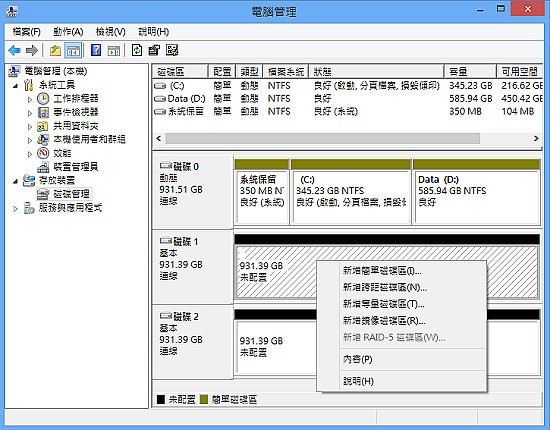Open the 動作(A) menu
The height and width of the screenshot is (430, 550).
(68, 32)
